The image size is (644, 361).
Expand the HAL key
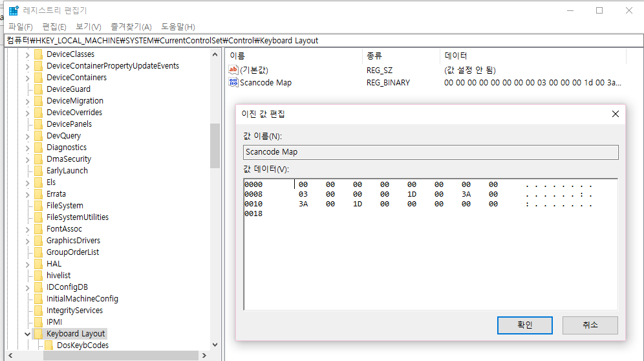pos(28,264)
